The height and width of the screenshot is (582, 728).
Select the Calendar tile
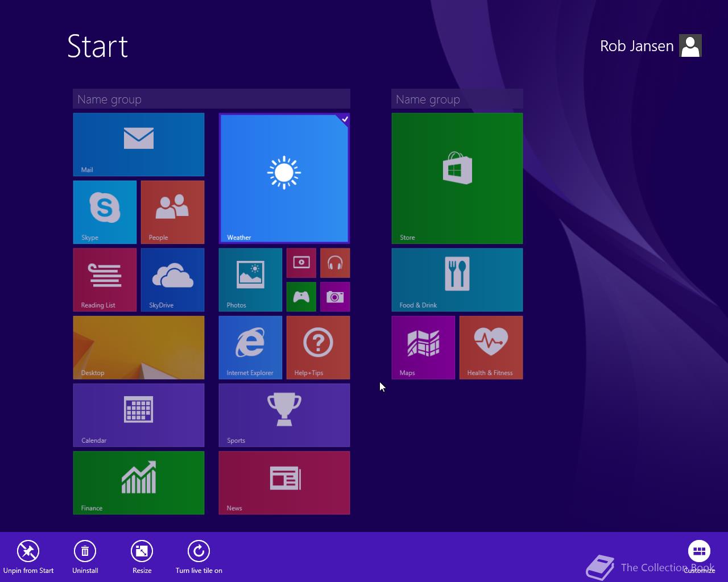(x=139, y=415)
